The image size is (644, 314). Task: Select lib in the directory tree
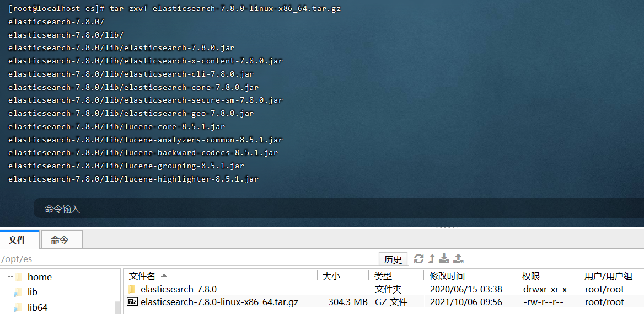pos(33,292)
